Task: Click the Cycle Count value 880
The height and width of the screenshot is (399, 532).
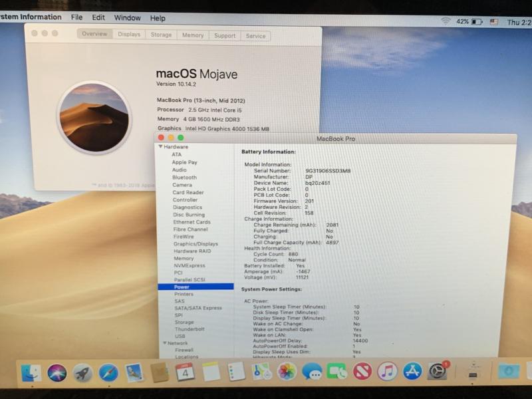Action: (293, 254)
